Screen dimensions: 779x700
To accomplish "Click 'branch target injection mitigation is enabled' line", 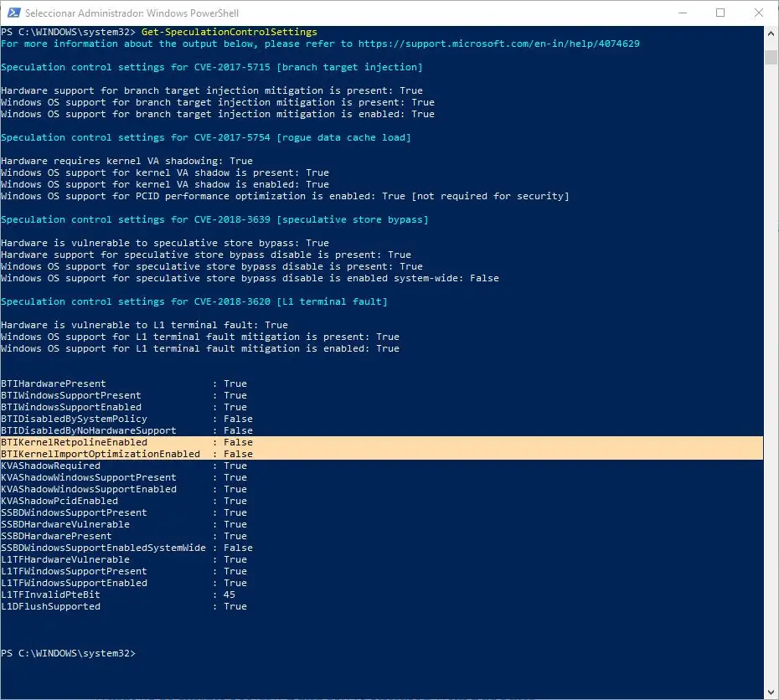I will 218,114.
